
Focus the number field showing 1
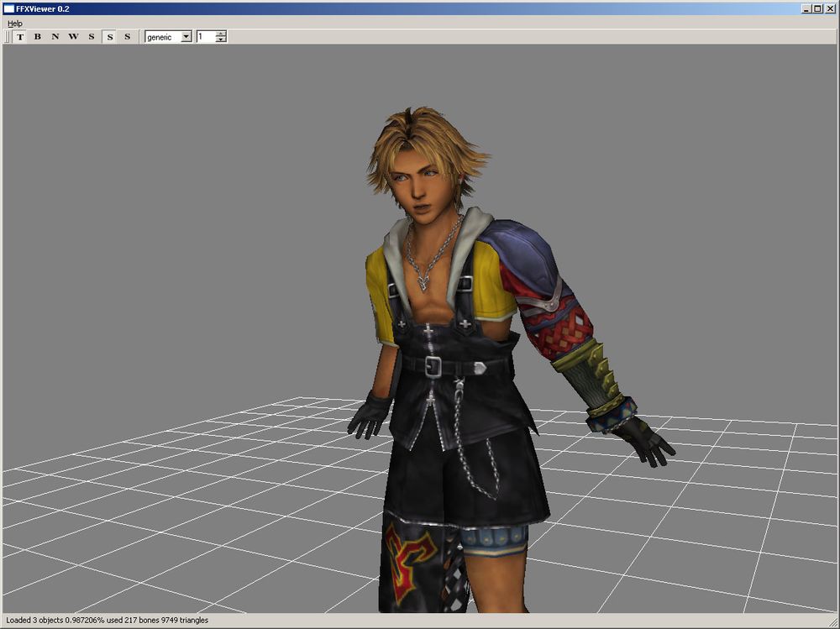pyautogui.click(x=206, y=37)
